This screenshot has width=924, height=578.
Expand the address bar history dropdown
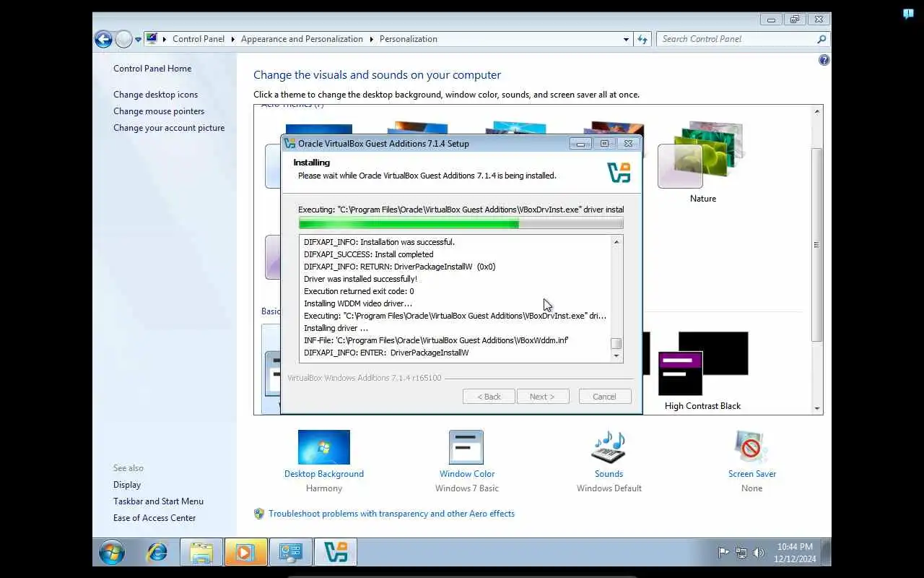pyautogui.click(x=626, y=39)
